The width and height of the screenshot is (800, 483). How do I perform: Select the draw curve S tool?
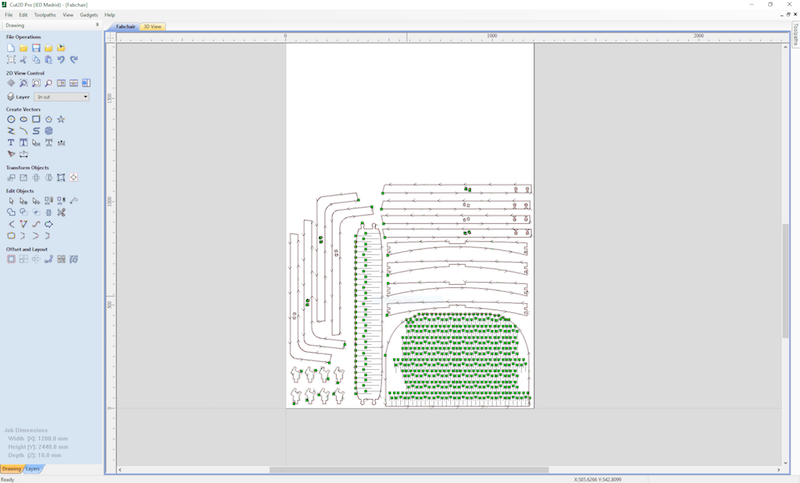(36, 131)
